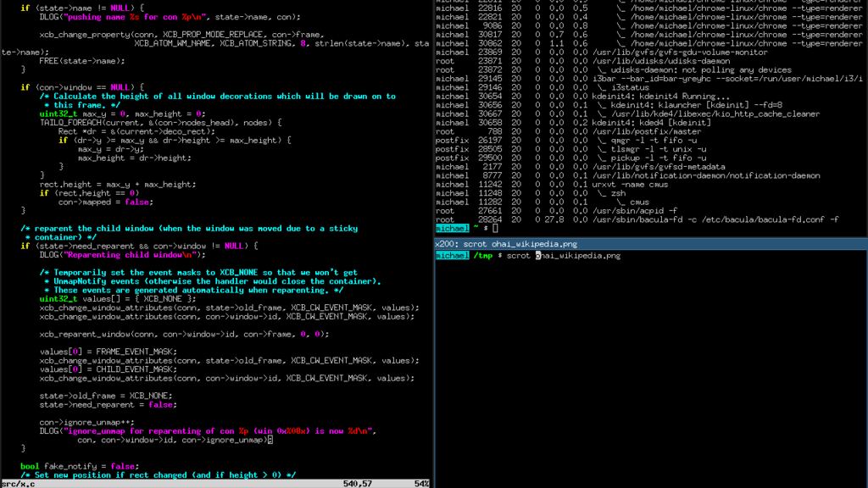Click the src/x.c filename in vim status line

(x=19, y=484)
